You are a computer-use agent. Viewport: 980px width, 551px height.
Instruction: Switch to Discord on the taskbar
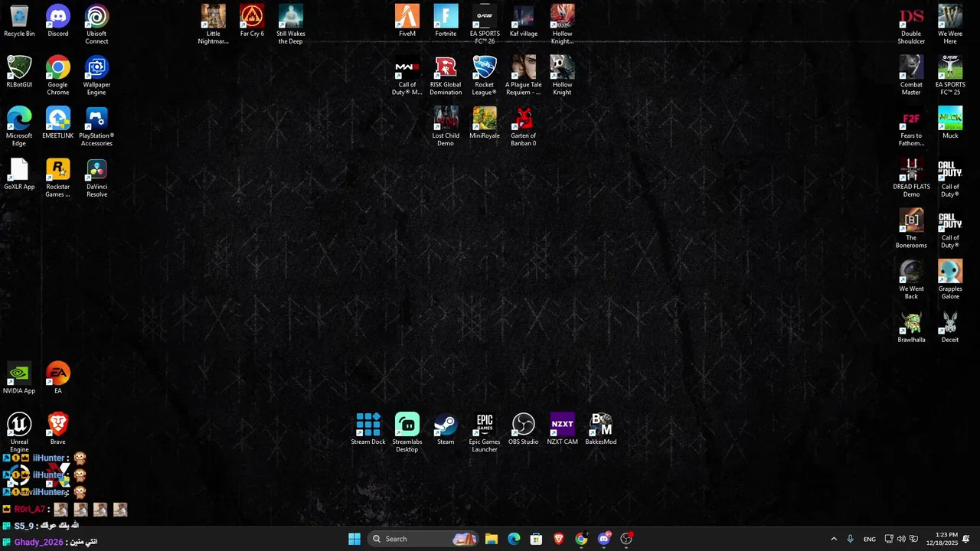click(x=604, y=539)
